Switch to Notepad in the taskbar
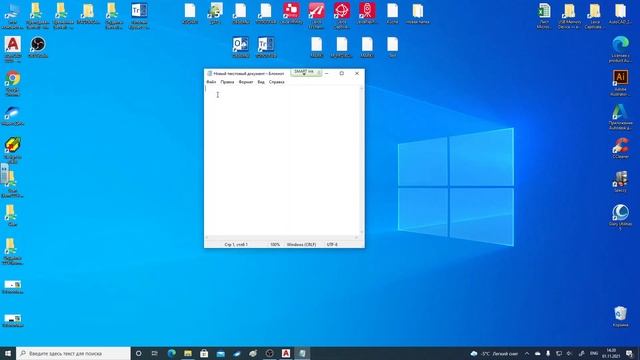This screenshot has height=360, width=640. tap(302, 353)
